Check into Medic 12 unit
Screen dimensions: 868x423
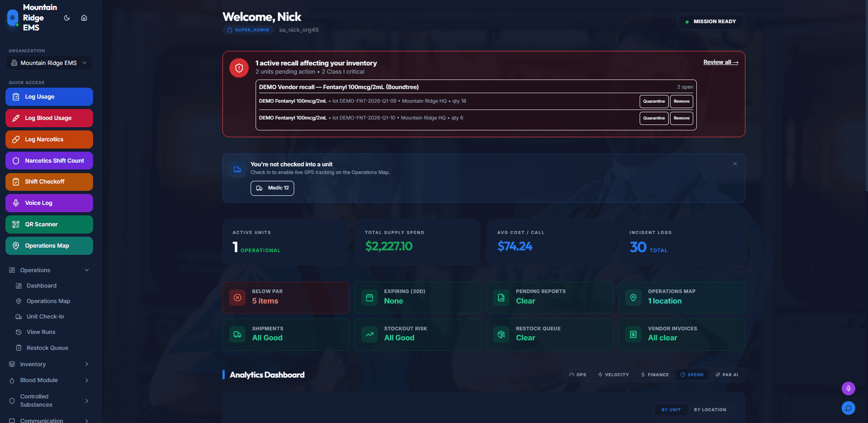(x=272, y=188)
